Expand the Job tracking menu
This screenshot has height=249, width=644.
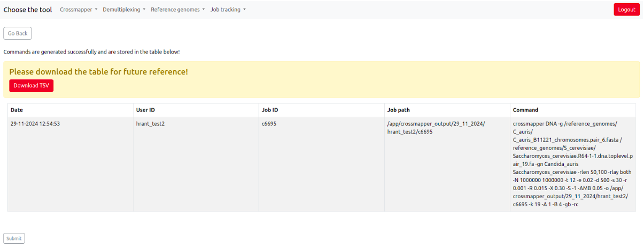(228, 10)
